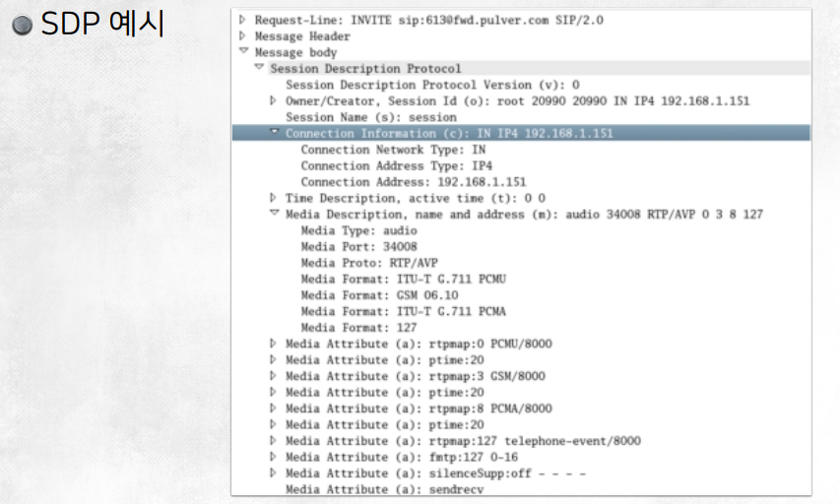Select Session Name (s): session row
840x504 pixels.
[370, 117]
